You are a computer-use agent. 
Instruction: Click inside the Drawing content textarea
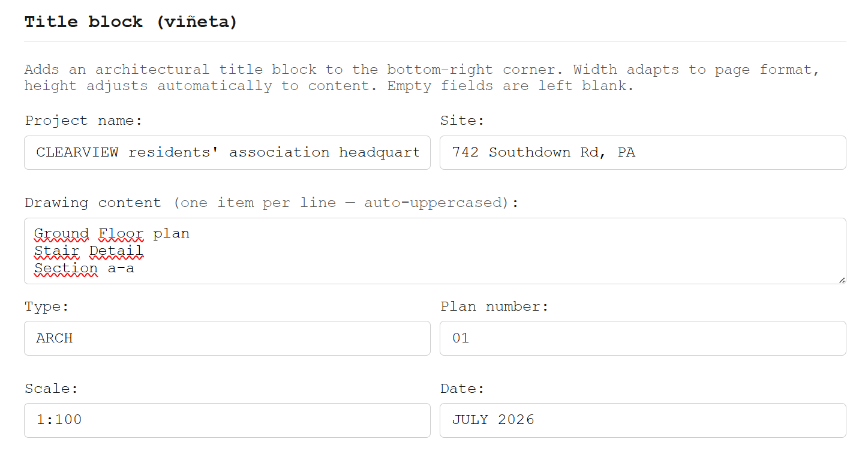click(420, 252)
